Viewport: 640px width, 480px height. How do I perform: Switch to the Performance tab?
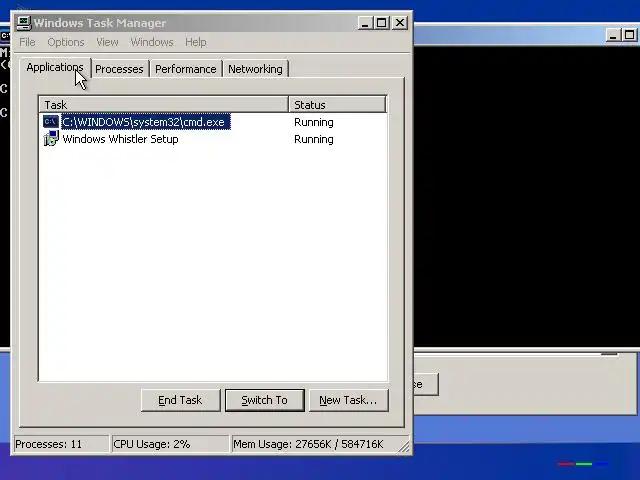click(186, 69)
